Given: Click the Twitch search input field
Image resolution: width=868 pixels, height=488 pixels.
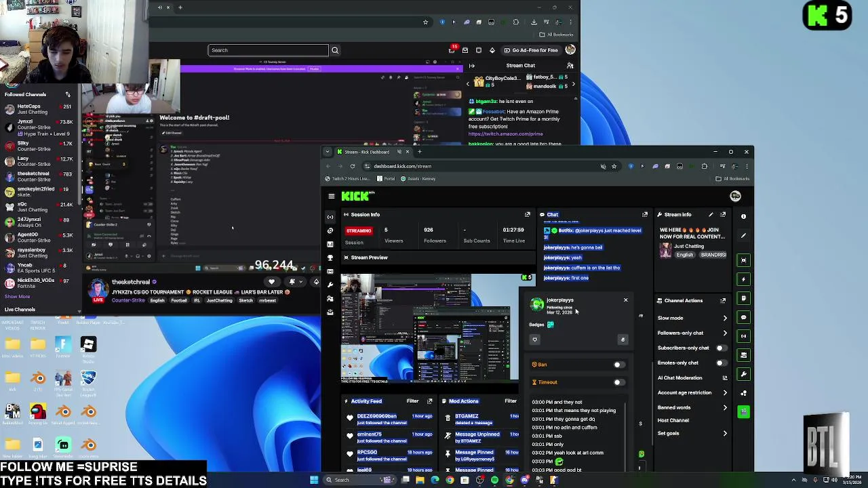Looking at the screenshot, I should coord(268,50).
